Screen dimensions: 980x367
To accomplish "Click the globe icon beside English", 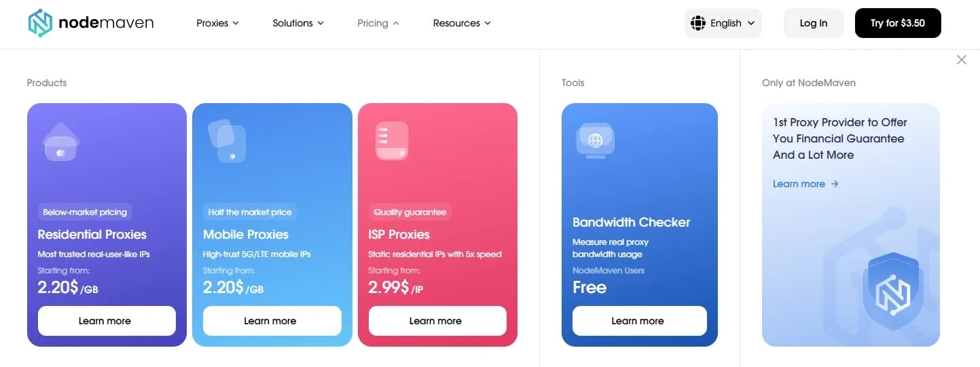I will [x=698, y=23].
